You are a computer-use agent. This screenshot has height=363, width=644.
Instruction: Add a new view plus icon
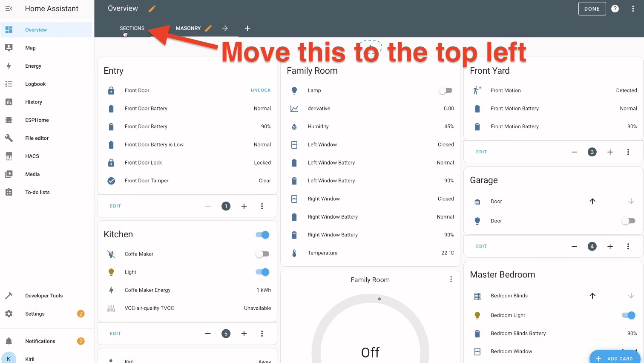coord(247,28)
